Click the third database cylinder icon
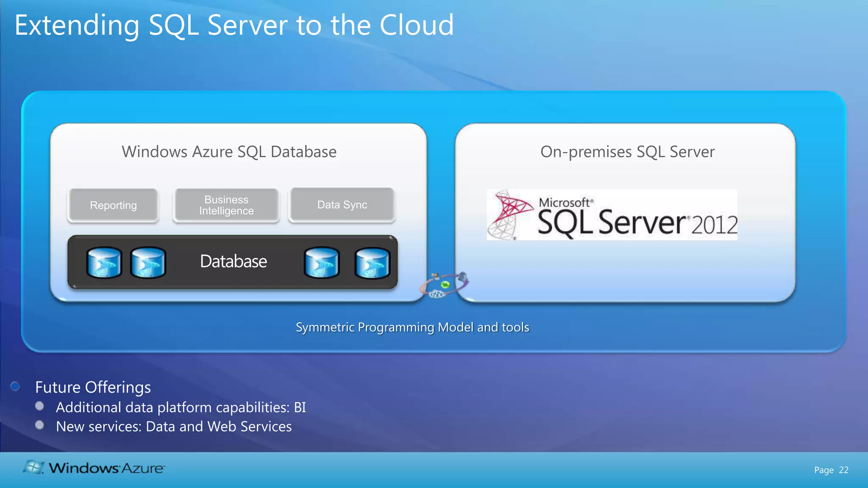The height and width of the screenshot is (488, 868). click(322, 263)
